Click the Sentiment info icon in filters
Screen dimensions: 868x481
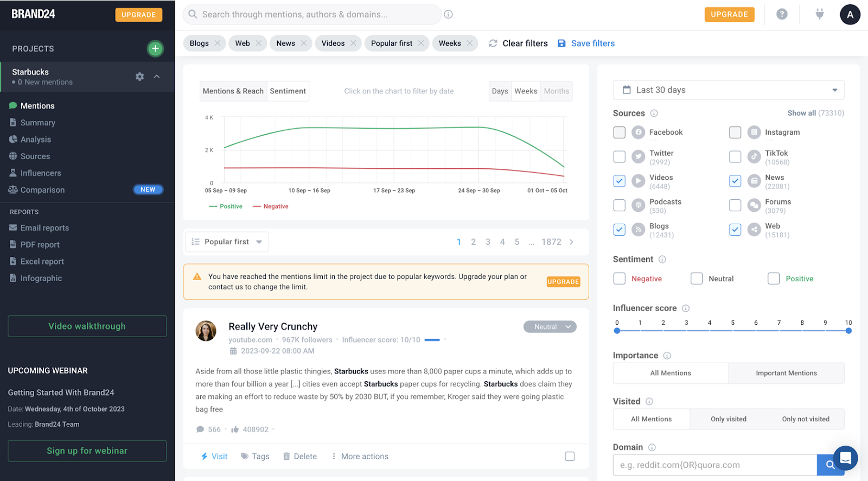pyautogui.click(x=662, y=260)
